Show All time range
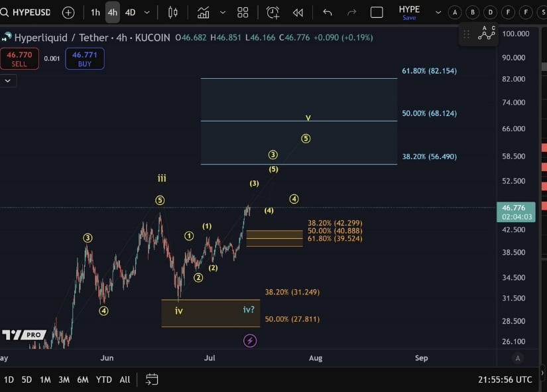547x392 pixels. (x=125, y=379)
